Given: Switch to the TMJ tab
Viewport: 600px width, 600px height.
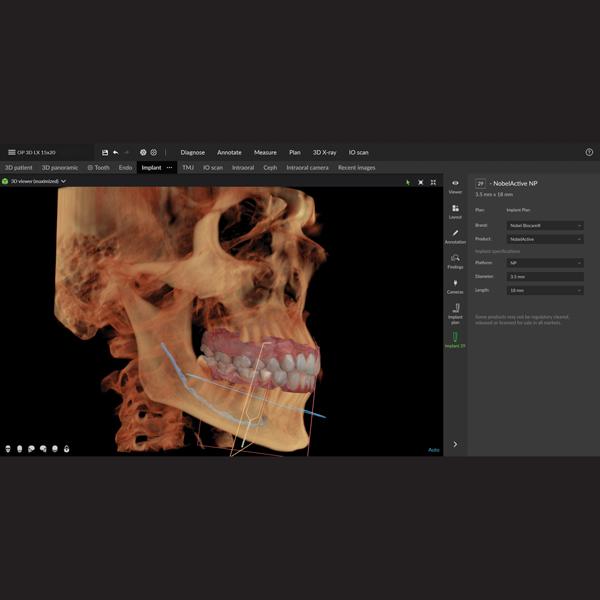Looking at the screenshot, I should (188, 168).
